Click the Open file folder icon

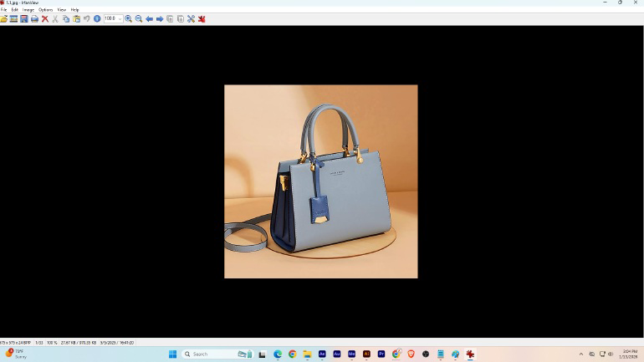coord(4,18)
